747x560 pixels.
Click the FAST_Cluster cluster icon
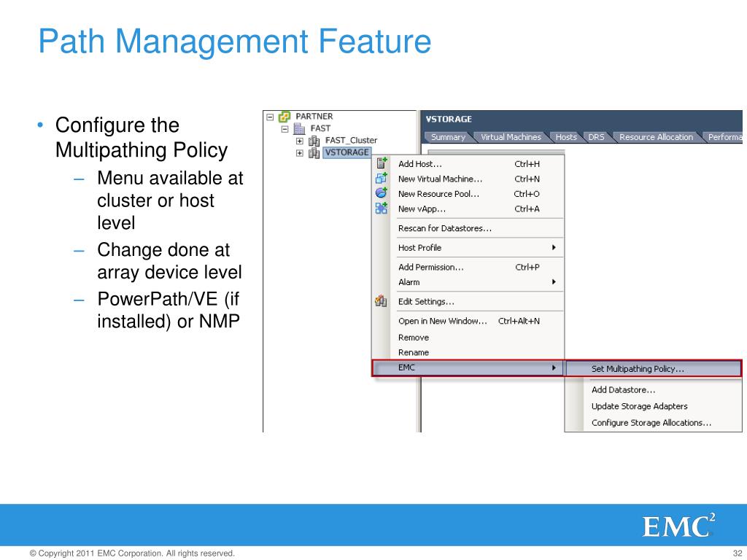[x=314, y=141]
